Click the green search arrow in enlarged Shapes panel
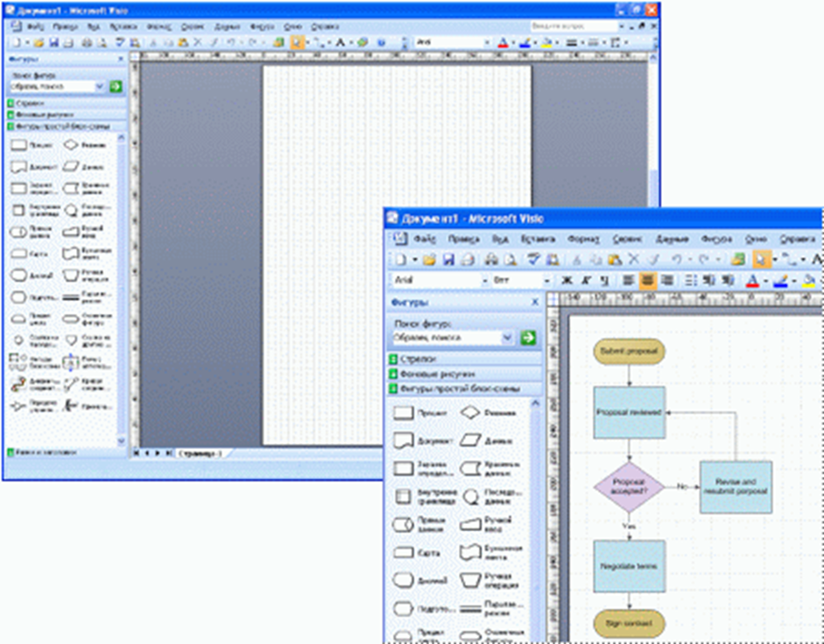 click(x=528, y=338)
